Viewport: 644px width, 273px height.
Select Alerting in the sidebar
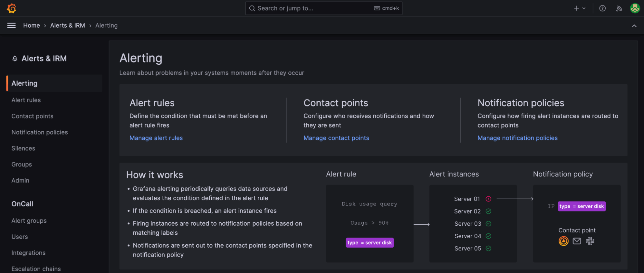click(54, 83)
